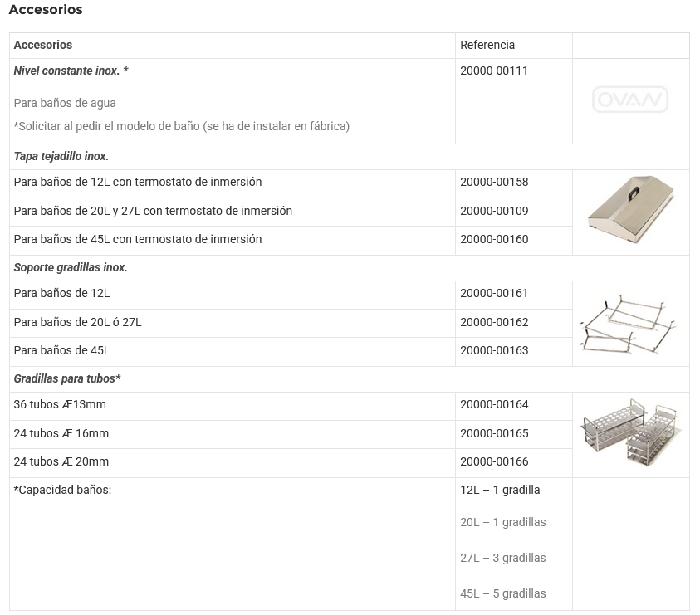The width and height of the screenshot is (700, 615).
Task: Click 'Tapa tejadillo inox.' section header
Action: coord(61,157)
